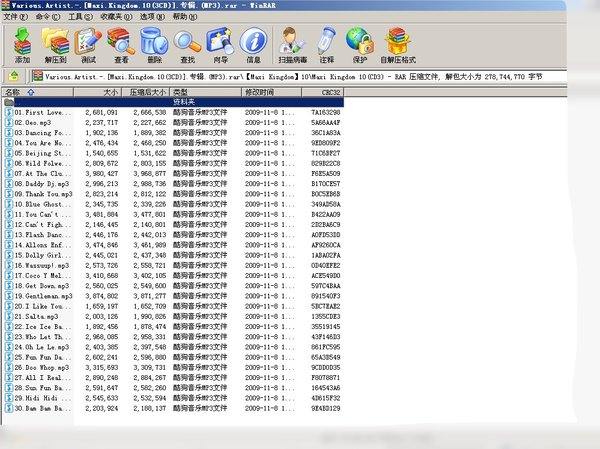600x449 pixels.
Task: Open the Commands (命令) menu
Action: tap(48, 17)
